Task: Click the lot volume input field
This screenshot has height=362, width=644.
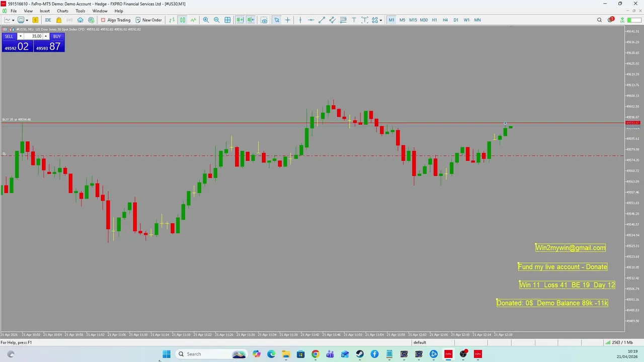Action: pos(33,37)
